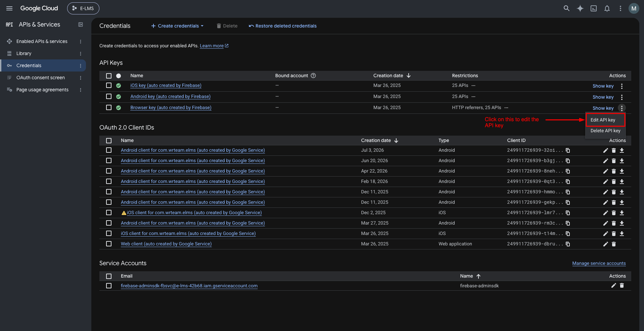The width and height of the screenshot is (644, 331).
Task: Sort API keys by Creation date
Action: click(392, 76)
